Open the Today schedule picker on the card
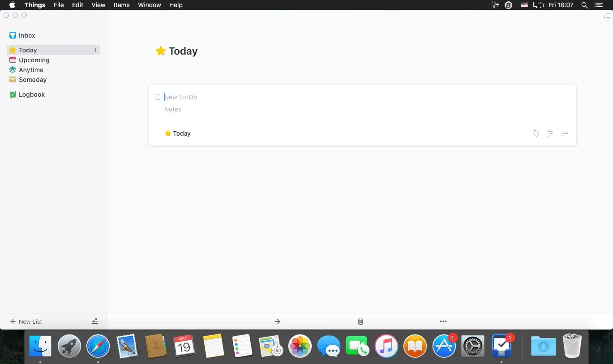The image size is (613, 364). coord(178,133)
